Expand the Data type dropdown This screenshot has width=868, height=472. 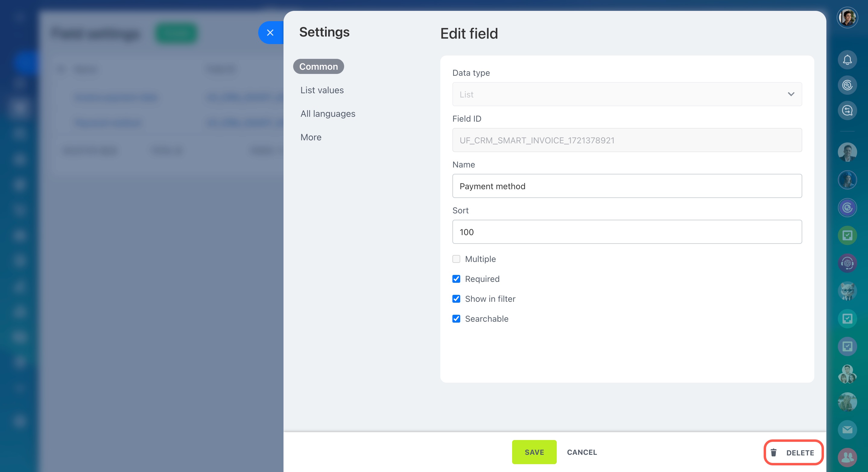(x=627, y=94)
